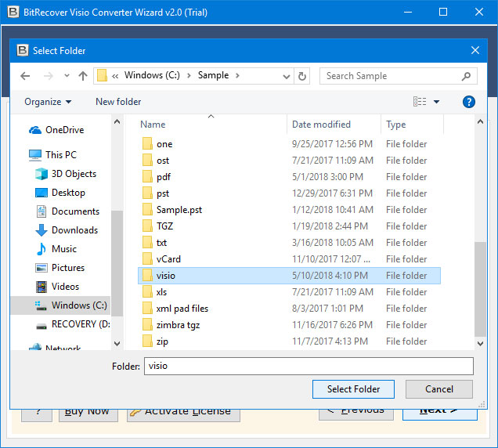Select the 'pdf' folder icon
This screenshot has height=448, width=498.
pos(147,177)
